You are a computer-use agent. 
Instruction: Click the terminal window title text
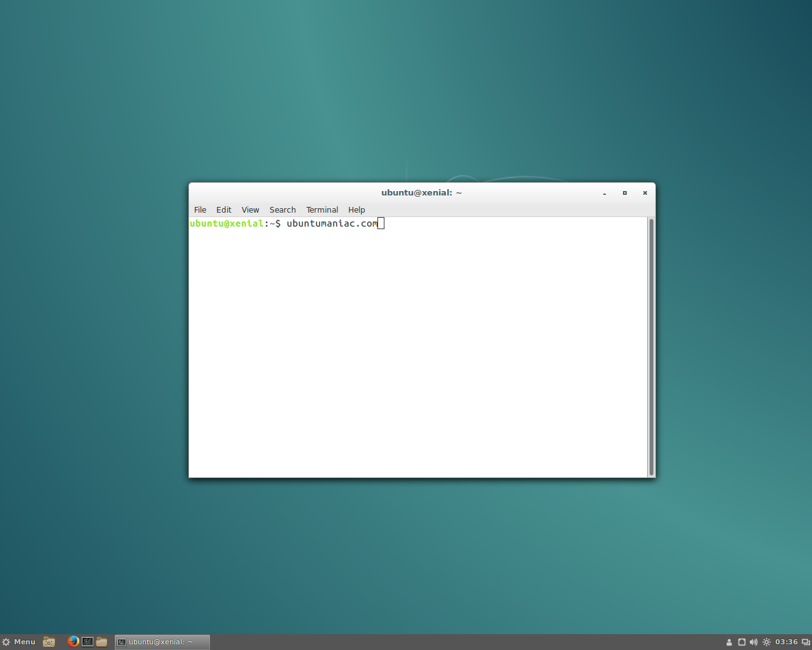[422, 192]
